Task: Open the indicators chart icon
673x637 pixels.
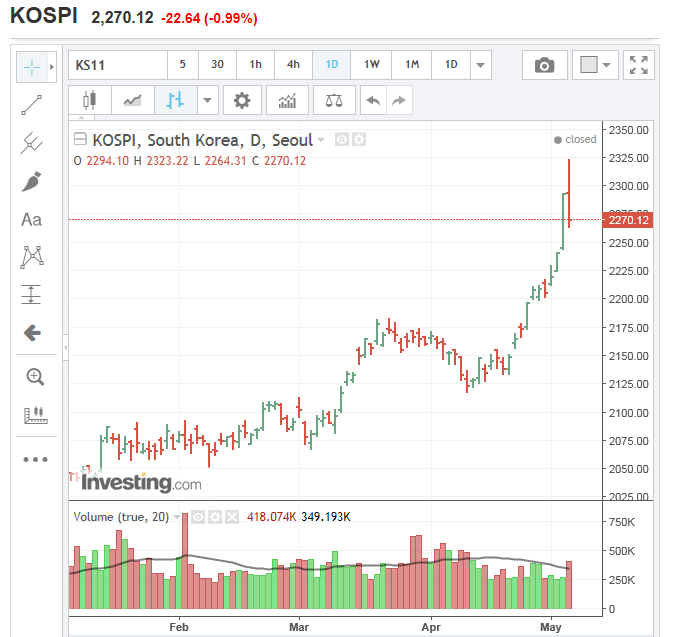Action: click(287, 100)
